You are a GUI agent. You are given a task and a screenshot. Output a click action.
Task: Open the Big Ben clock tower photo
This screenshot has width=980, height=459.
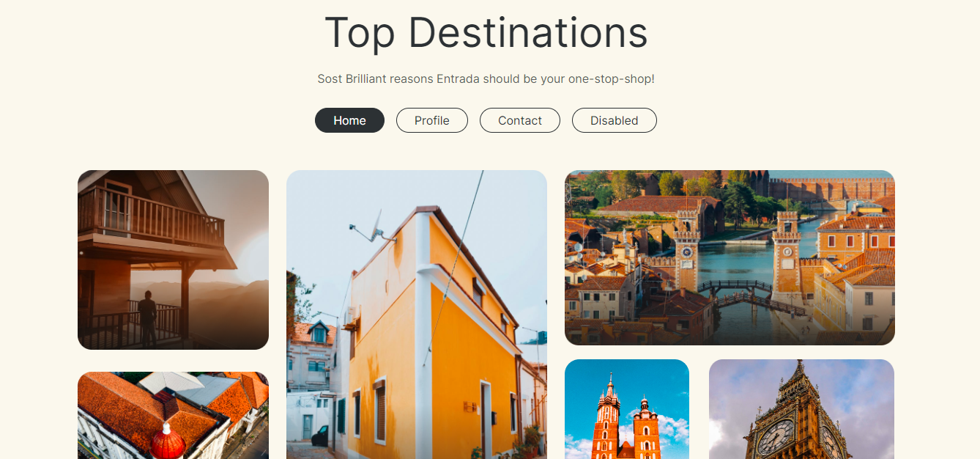(x=801, y=409)
